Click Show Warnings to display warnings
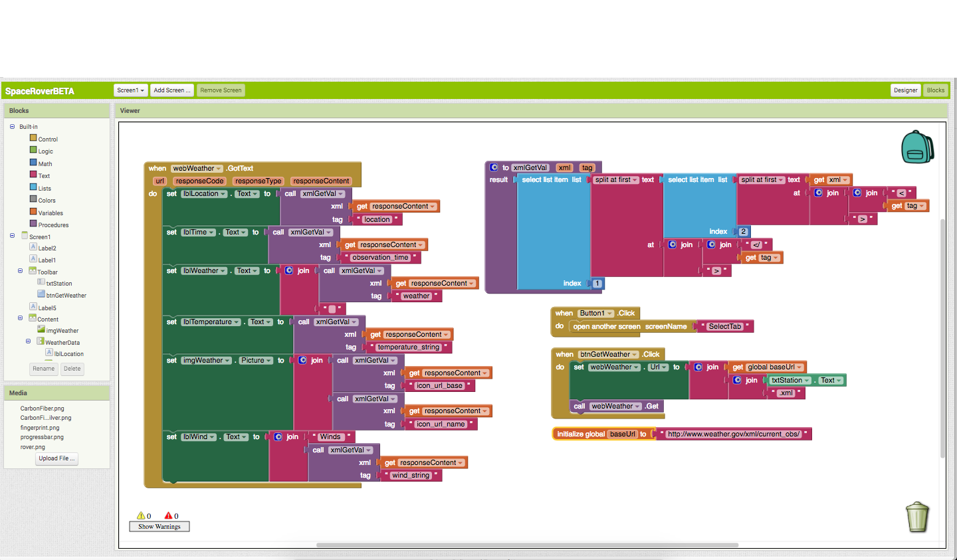957x560 pixels. point(159,526)
